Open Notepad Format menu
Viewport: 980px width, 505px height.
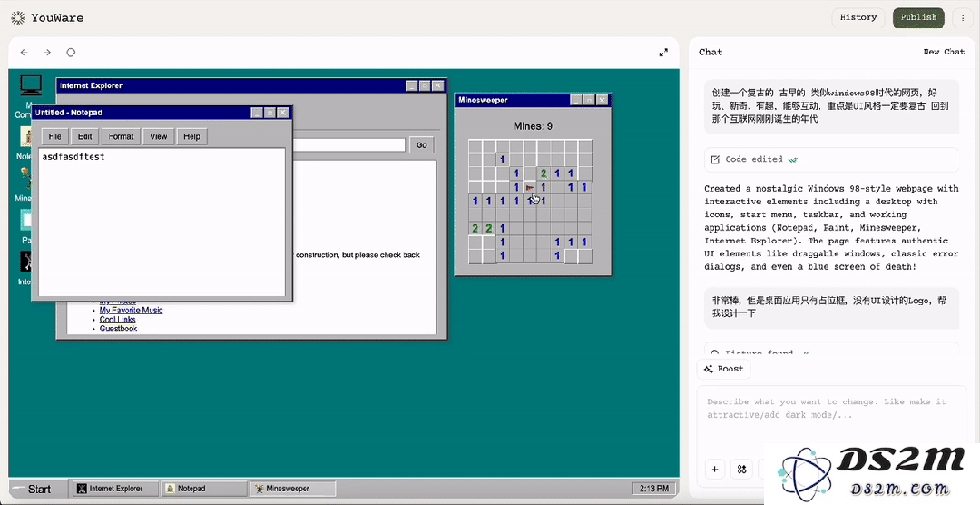[x=122, y=136]
